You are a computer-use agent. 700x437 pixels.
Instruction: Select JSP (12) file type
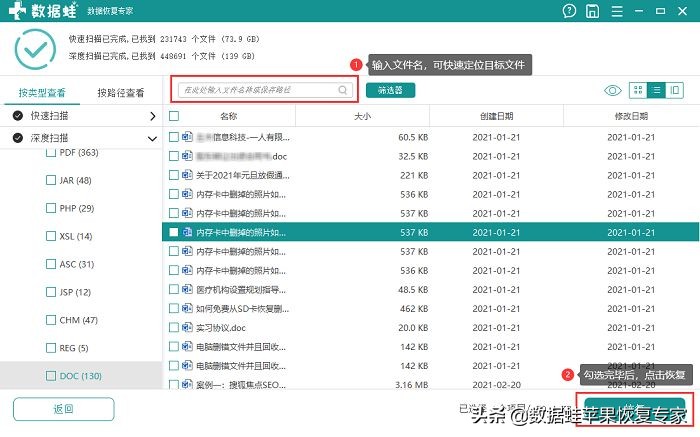pos(75,292)
